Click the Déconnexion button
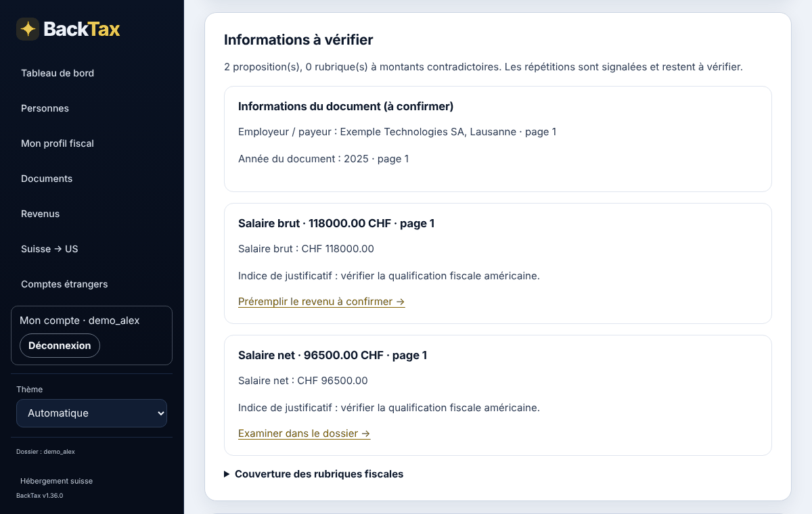812x514 pixels. 60,346
